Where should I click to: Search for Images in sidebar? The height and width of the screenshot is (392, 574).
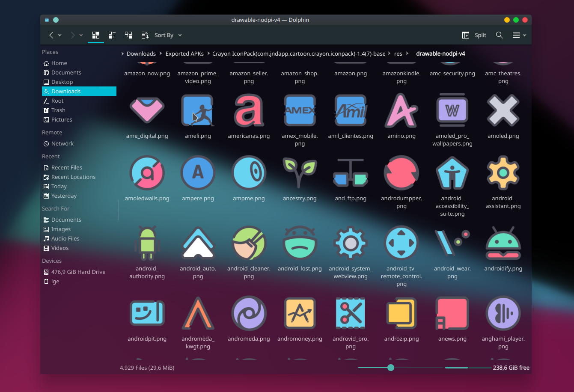[x=79, y=229]
